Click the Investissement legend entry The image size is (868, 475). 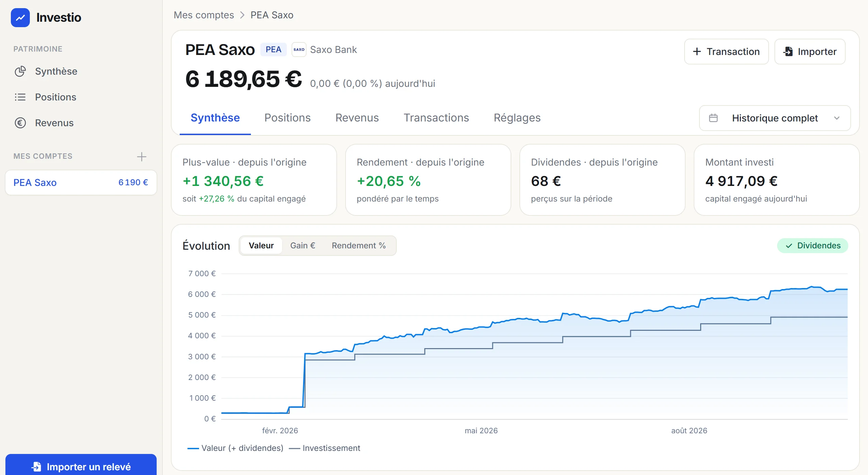(324, 448)
